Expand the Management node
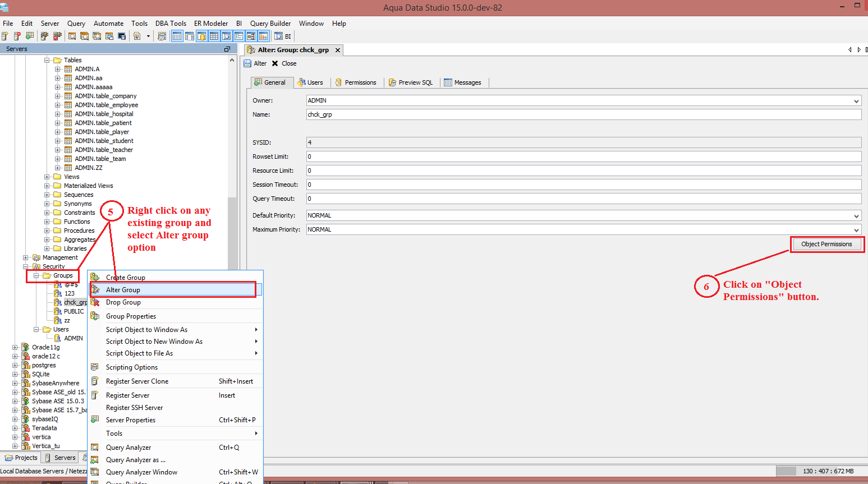This screenshot has width=868, height=484. click(26, 257)
